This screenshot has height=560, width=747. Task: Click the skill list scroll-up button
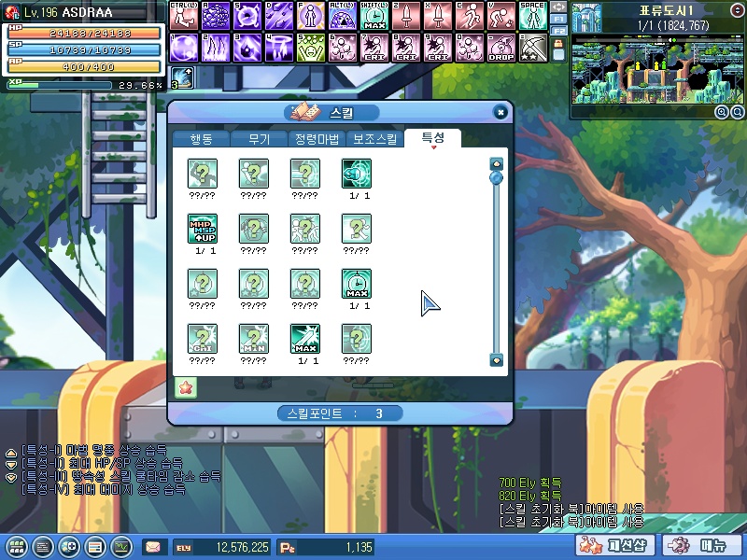(497, 164)
